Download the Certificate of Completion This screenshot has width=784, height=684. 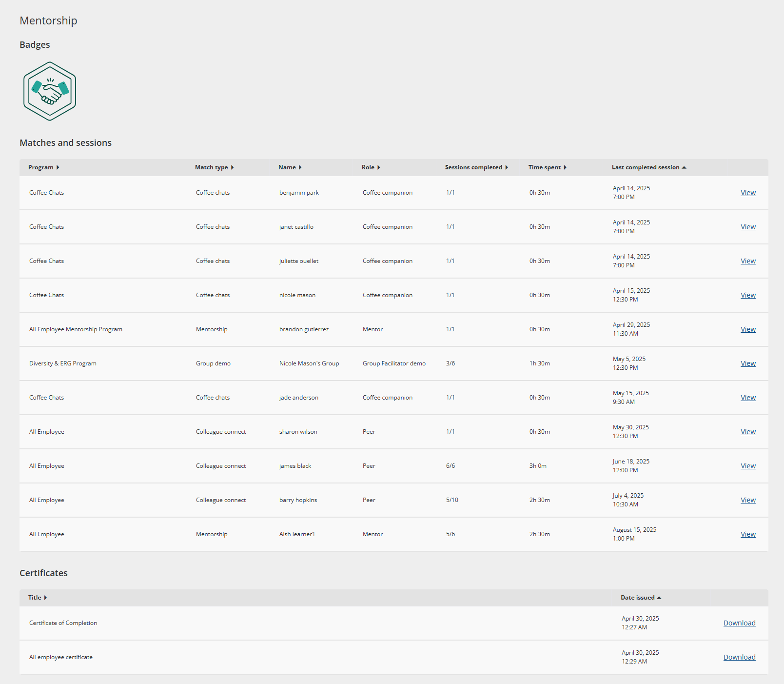point(739,623)
